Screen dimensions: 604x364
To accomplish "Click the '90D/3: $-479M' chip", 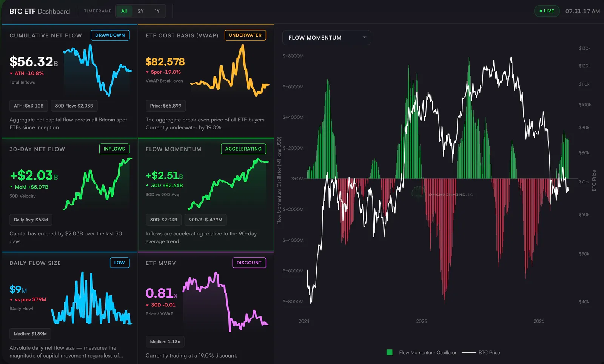I will tap(206, 220).
